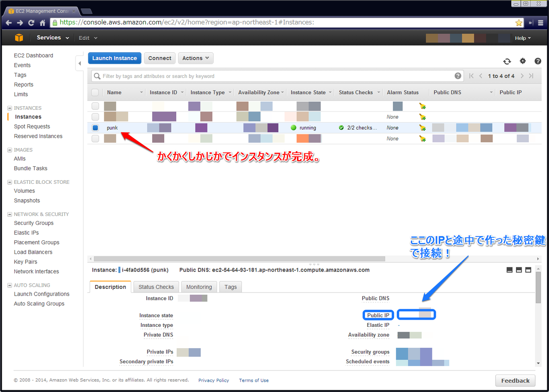549x392 pixels.
Task: Jump to the last page of instances
Action: coord(531,76)
